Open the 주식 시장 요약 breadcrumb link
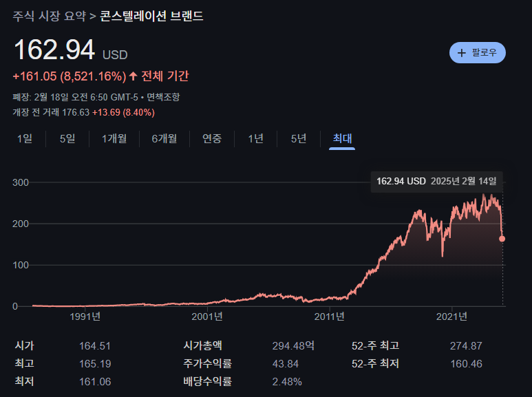The image size is (532, 397). coord(49,16)
